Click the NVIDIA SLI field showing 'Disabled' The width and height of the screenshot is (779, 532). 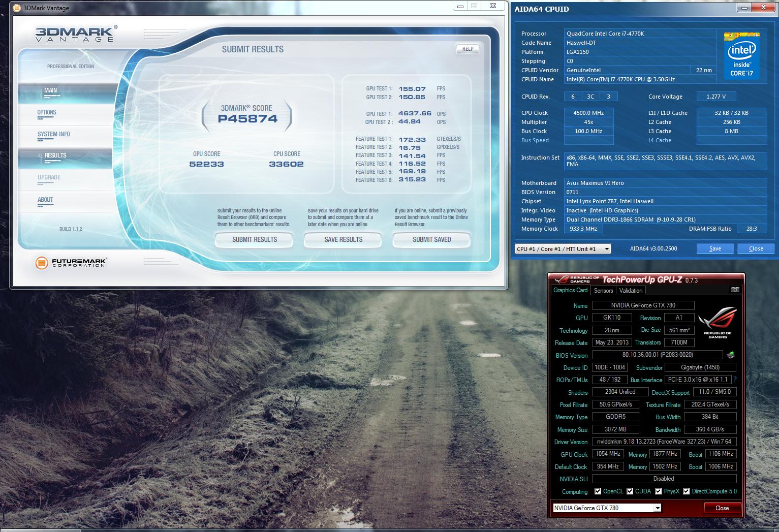[x=664, y=479]
